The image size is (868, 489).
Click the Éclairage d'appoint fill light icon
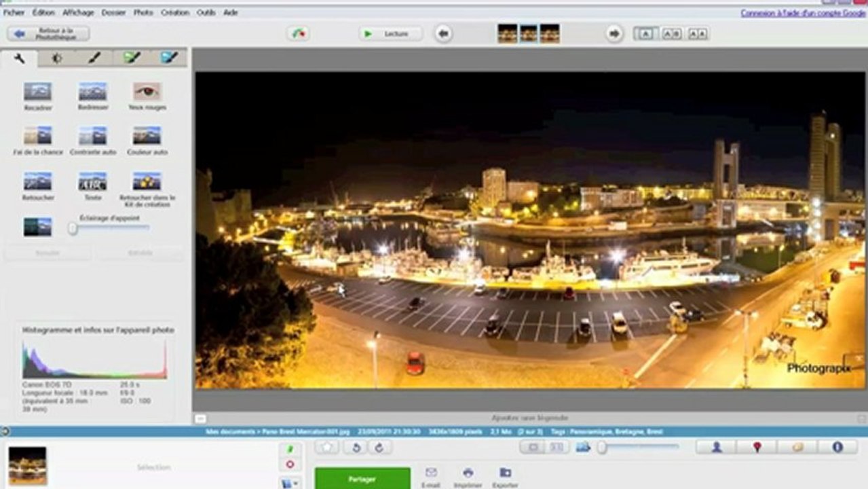pos(37,227)
